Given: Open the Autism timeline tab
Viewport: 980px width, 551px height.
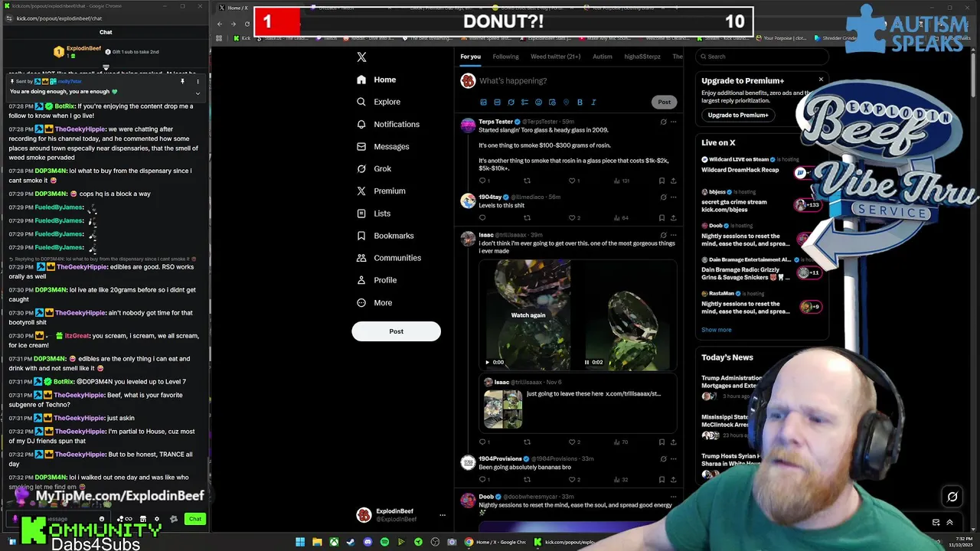Looking at the screenshot, I should tap(603, 57).
